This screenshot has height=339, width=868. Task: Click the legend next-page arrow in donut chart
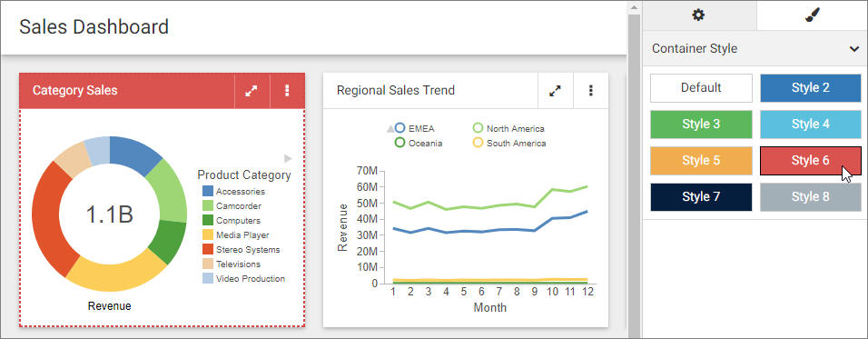tap(288, 158)
